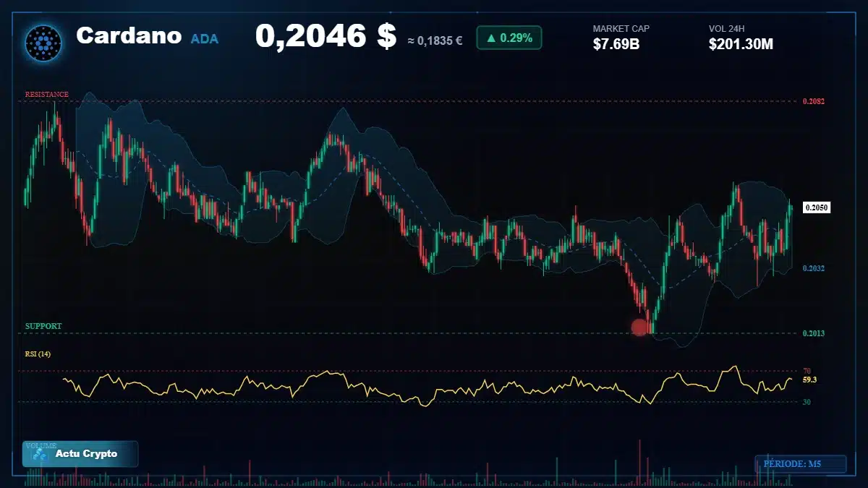The height and width of the screenshot is (488, 868).
Task: Click the Cardano logo icon
Action: click(43, 43)
